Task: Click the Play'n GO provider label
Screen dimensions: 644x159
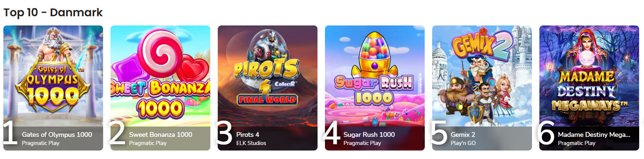Action: click(x=463, y=143)
